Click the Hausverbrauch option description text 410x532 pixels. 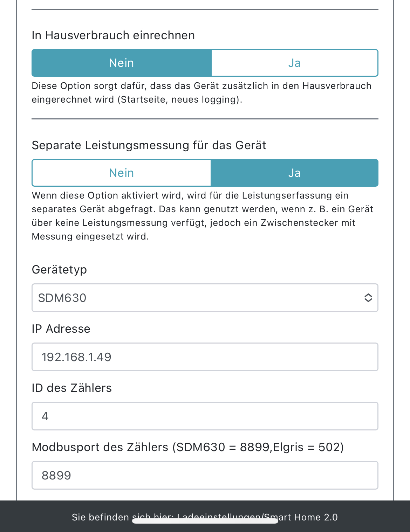tap(201, 92)
